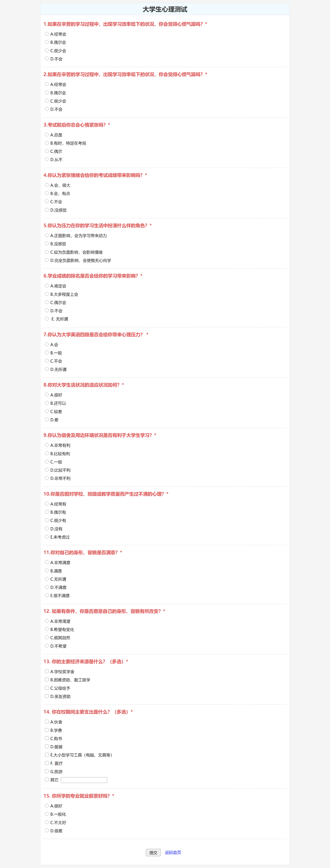Select 'A.正面影响，会为学习带来动力'
The width and height of the screenshot is (330, 868).
coord(47,235)
